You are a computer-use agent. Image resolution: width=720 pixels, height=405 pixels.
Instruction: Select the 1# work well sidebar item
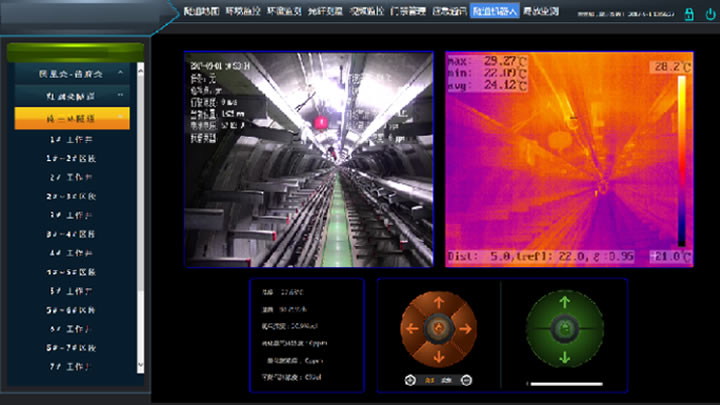coord(71,139)
